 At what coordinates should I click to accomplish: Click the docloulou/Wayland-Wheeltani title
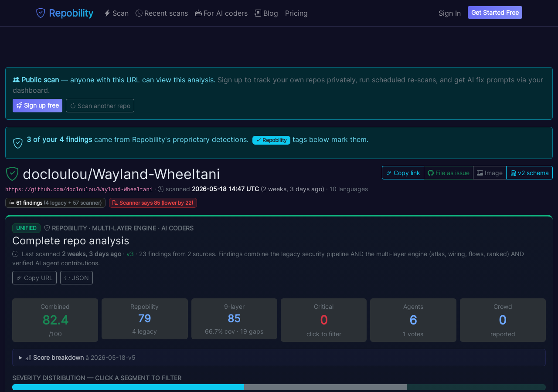click(121, 174)
